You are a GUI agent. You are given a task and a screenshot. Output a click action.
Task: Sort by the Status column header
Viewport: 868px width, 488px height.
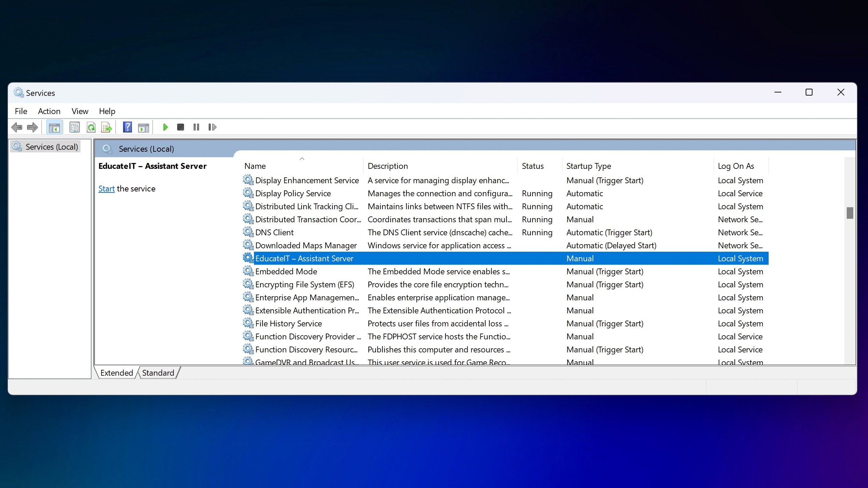[x=533, y=166]
